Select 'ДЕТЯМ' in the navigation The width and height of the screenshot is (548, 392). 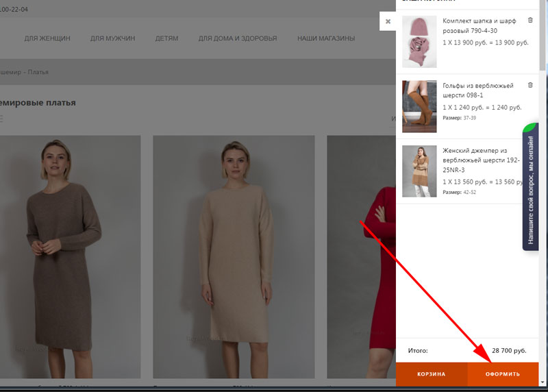point(166,38)
